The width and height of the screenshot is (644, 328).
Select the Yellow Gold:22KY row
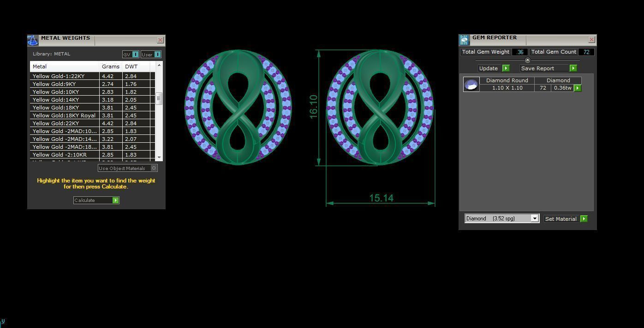point(92,123)
